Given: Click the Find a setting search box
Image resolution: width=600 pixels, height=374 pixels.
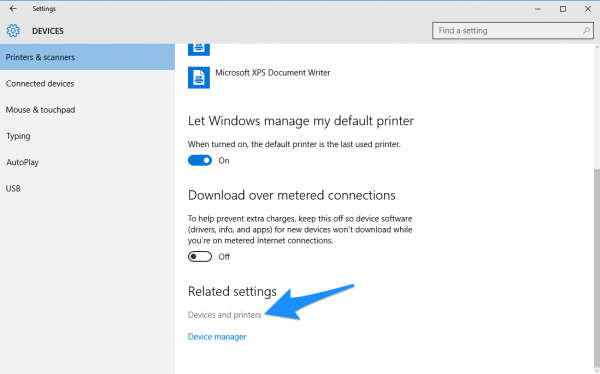Looking at the screenshot, I should tap(513, 31).
